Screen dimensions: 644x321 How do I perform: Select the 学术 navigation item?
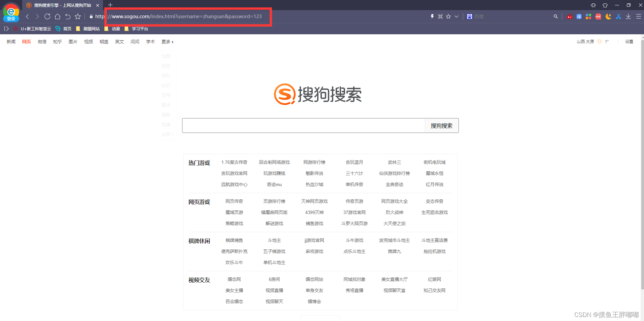150,42
